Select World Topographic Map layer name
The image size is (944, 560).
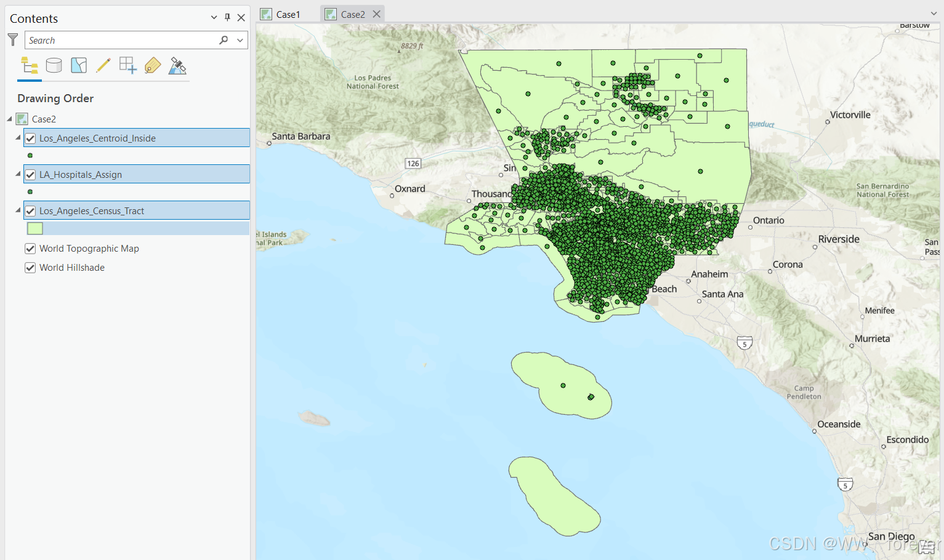click(89, 249)
